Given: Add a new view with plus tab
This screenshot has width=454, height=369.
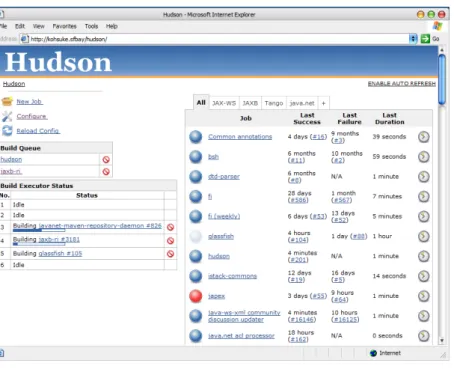Looking at the screenshot, I should click(323, 103).
